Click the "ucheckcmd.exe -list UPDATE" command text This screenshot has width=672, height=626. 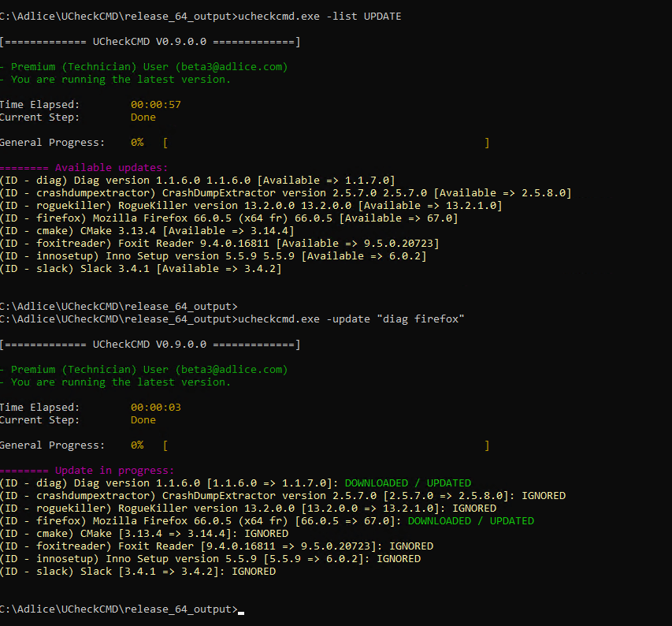pos(318,17)
